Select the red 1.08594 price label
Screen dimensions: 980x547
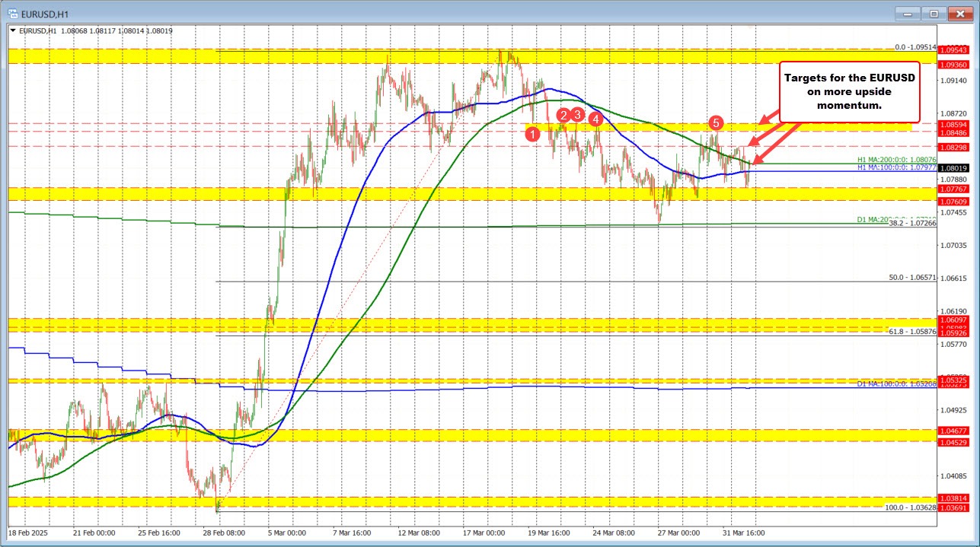click(954, 124)
